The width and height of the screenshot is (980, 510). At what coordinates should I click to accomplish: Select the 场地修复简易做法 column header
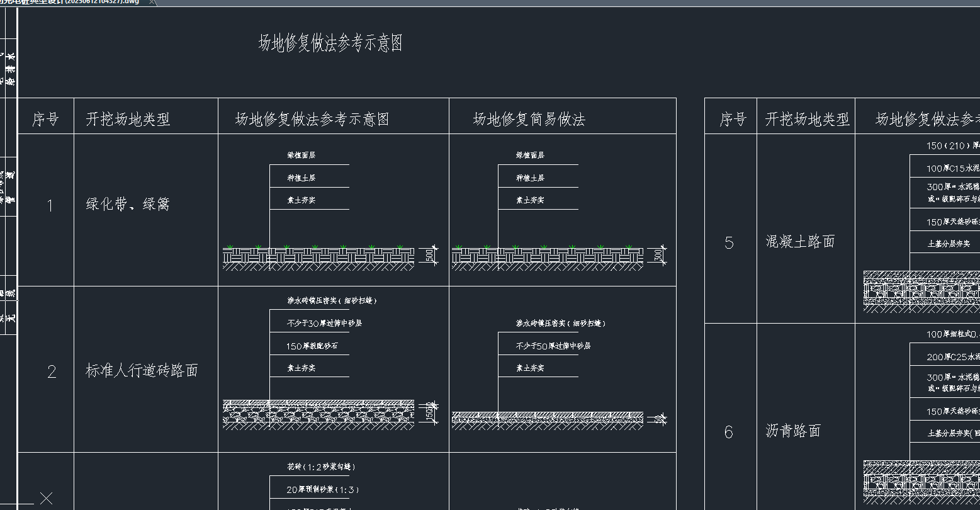pyautogui.click(x=529, y=119)
